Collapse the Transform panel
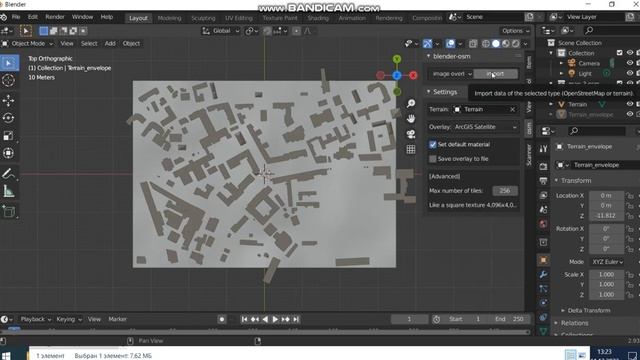The image size is (640, 360). coord(556,180)
